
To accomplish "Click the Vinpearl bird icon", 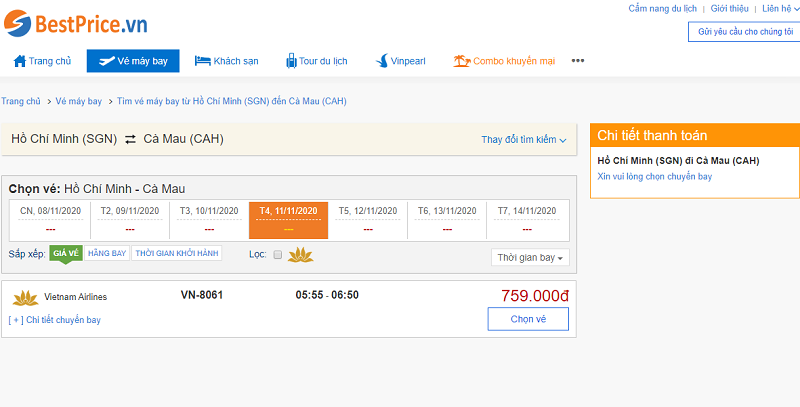I will tap(382, 61).
